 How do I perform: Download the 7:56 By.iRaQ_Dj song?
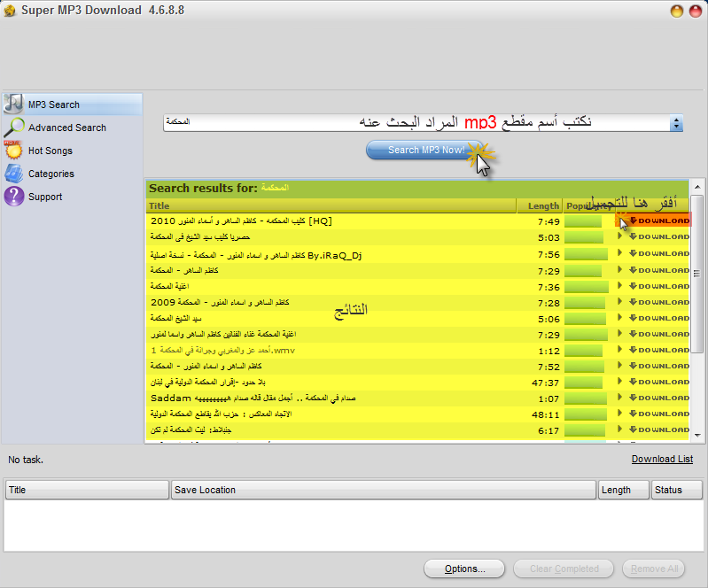click(x=659, y=253)
